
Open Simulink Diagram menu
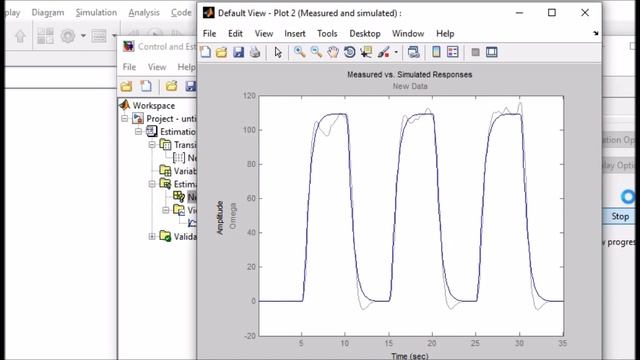48,13
